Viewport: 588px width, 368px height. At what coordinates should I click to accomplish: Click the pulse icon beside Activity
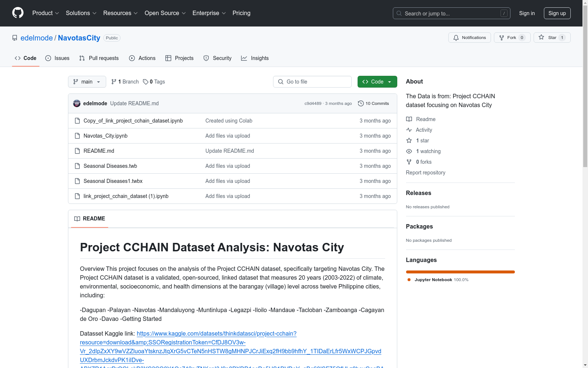pos(409,130)
